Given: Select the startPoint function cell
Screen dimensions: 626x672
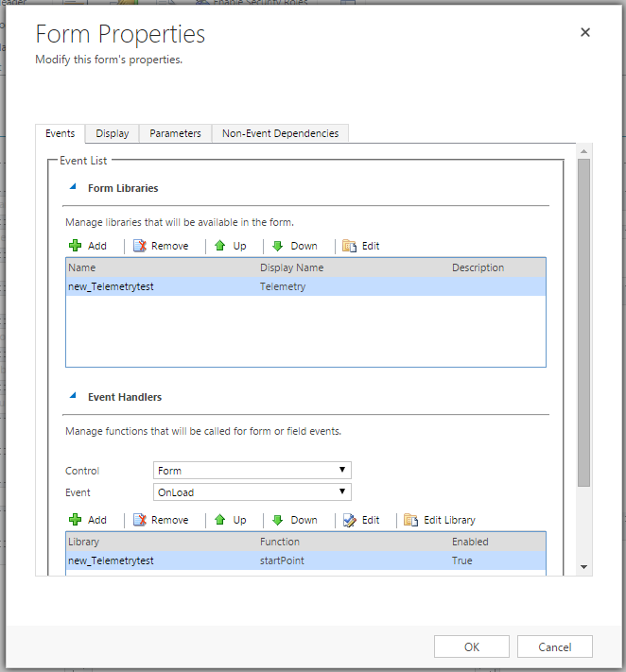Looking at the screenshot, I should [x=282, y=560].
